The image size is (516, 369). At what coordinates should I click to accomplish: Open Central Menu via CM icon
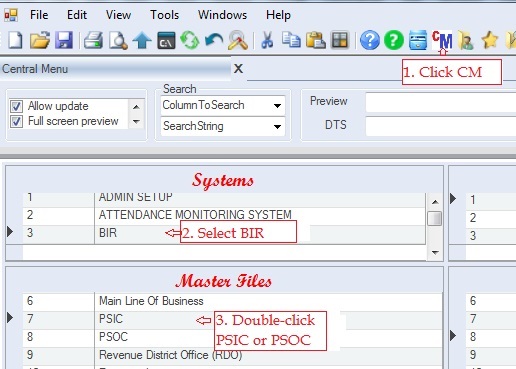pos(442,40)
